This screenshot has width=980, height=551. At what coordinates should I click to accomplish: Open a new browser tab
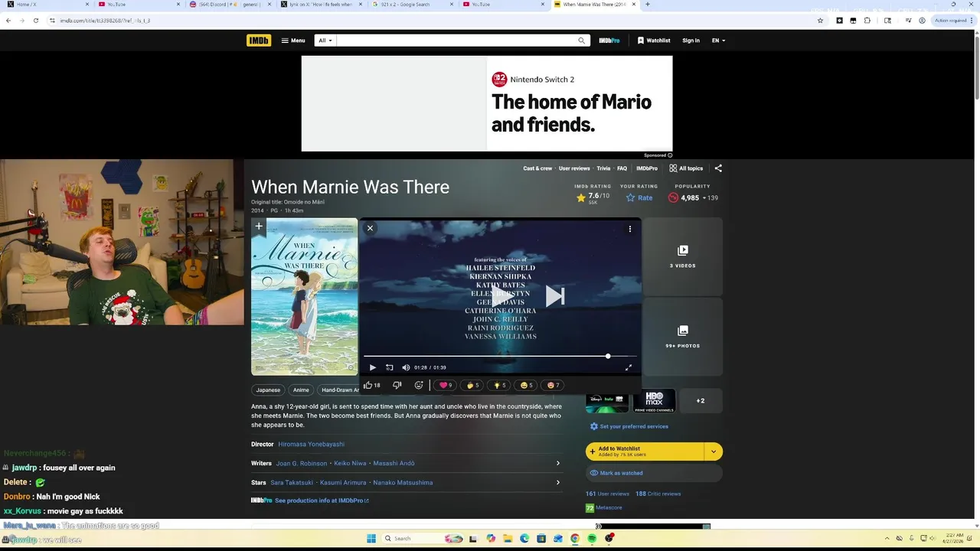click(648, 5)
